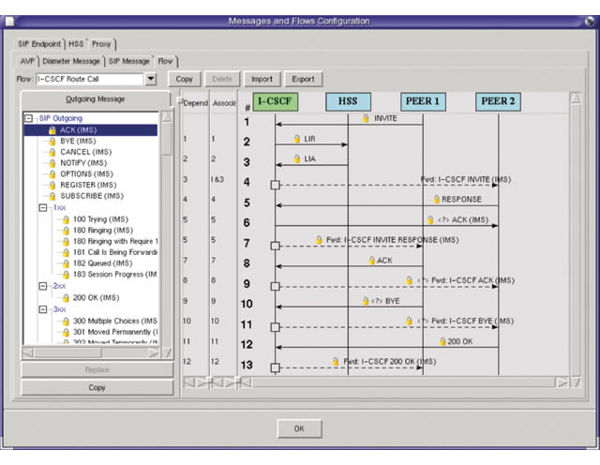
Task: Click the lock icon beside 180 Ringing (IMS)
Action: click(65, 230)
